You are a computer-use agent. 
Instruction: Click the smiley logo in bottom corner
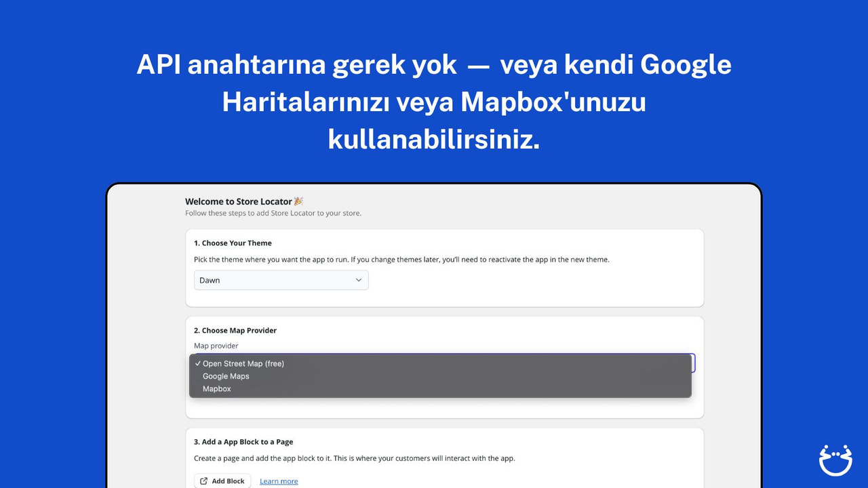click(x=835, y=460)
